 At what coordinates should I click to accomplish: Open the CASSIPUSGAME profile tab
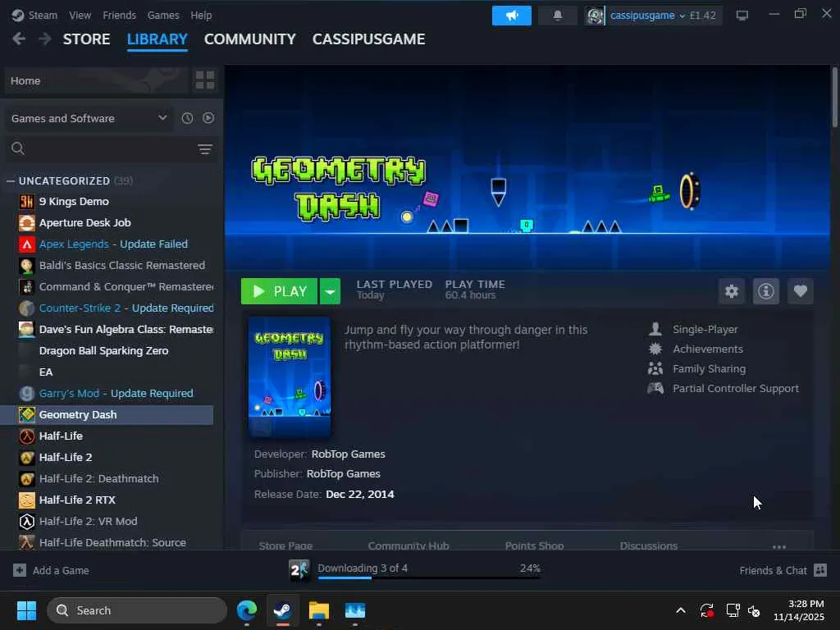click(x=368, y=39)
